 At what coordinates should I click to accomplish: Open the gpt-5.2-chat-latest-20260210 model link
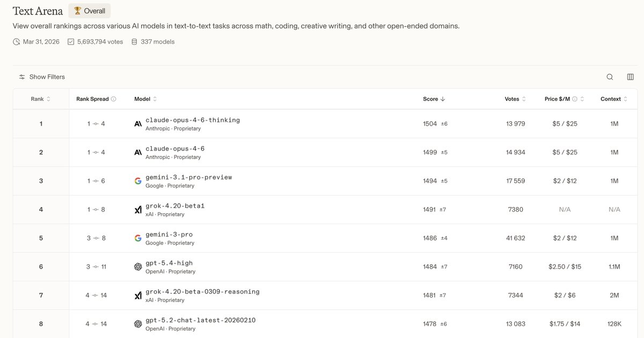(x=201, y=320)
